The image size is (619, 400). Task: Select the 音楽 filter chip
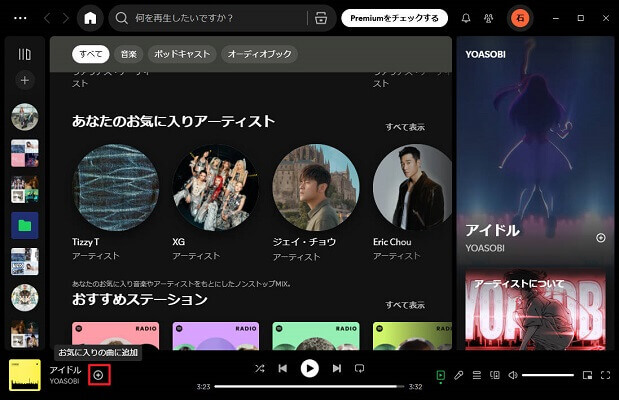(x=129, y=54)
